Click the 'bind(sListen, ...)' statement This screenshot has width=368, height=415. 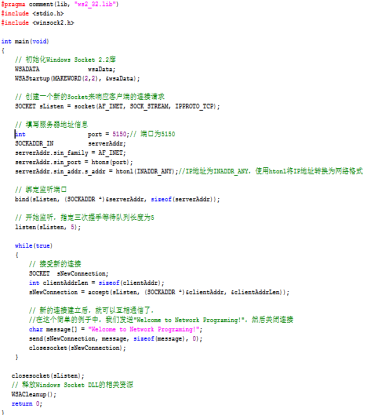click(117, 199)
